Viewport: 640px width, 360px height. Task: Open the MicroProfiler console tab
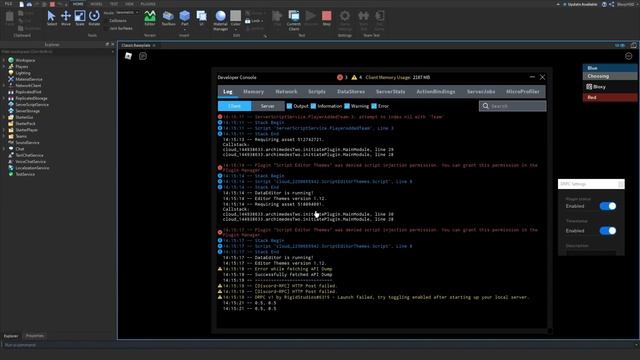click(x=522, y=92)
